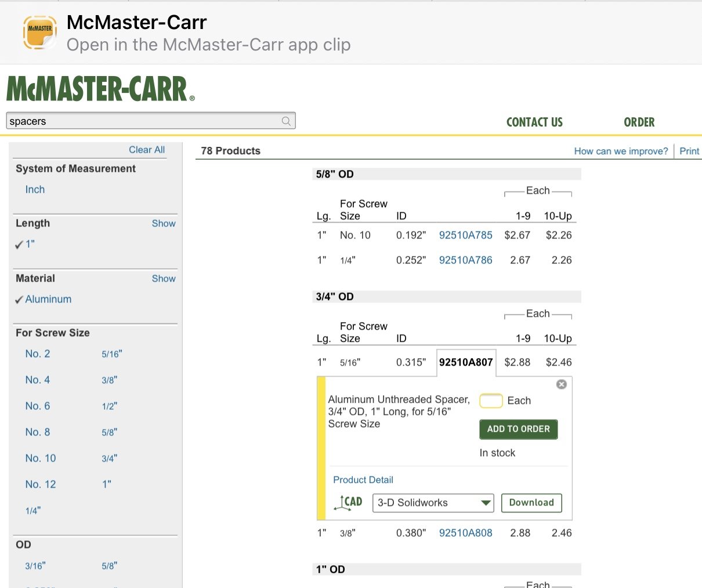This screenshot has height=588, width=702.
Task: Open part number 92510A808
Action: (466, 533)
